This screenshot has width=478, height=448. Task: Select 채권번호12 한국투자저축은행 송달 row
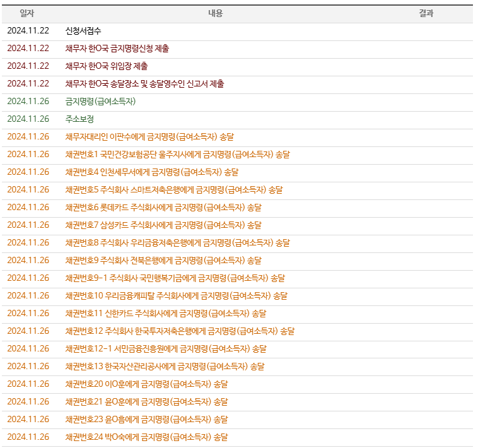[x=237, y=331]
